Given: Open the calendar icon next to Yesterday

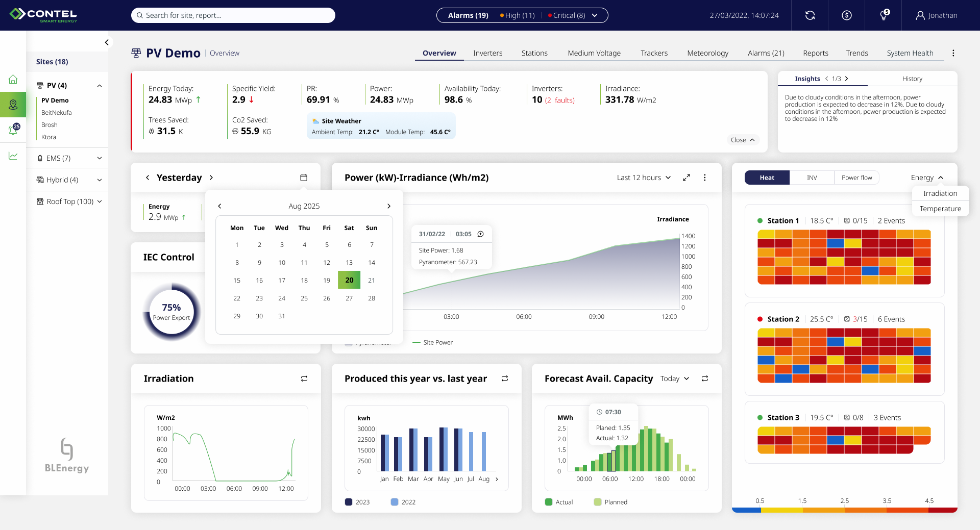Looking at the screenshot, I should click(304, 178).
